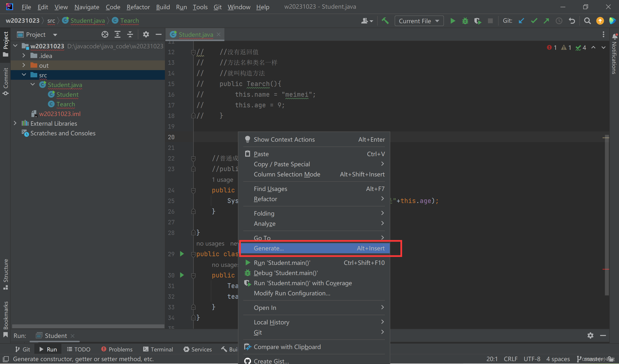Run class gutter icon on line 29
The image size is (619, 364).
click(182, 254)
